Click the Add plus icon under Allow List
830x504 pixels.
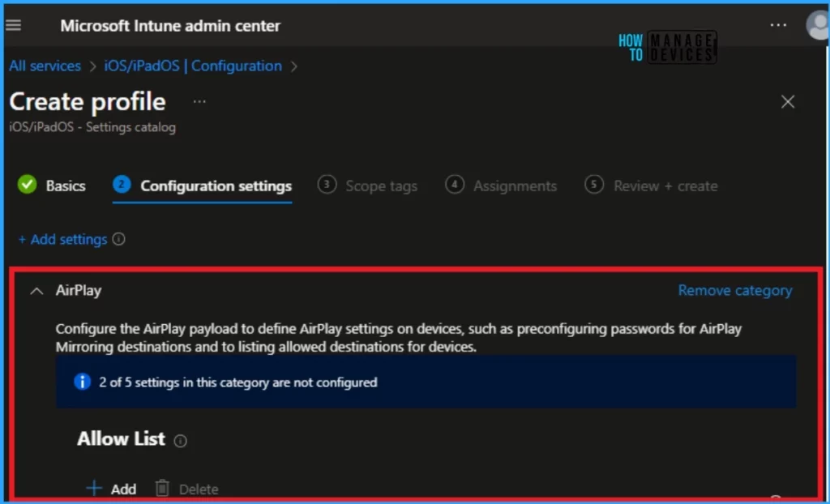tap(94, 488)
